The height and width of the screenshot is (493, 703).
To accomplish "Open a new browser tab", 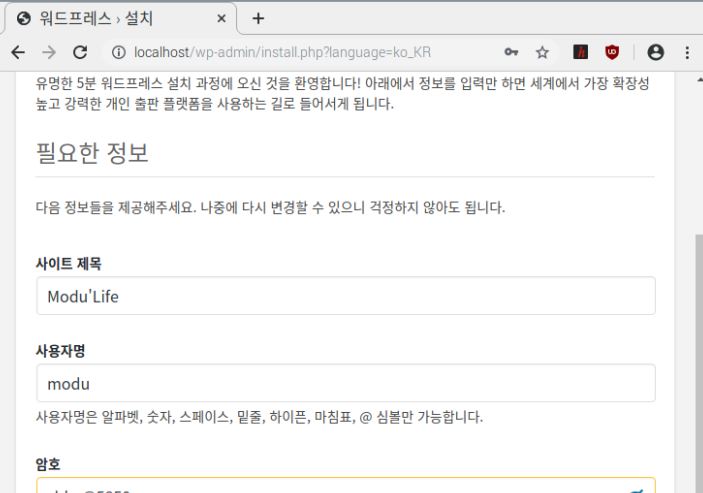I will coord(258,18).
